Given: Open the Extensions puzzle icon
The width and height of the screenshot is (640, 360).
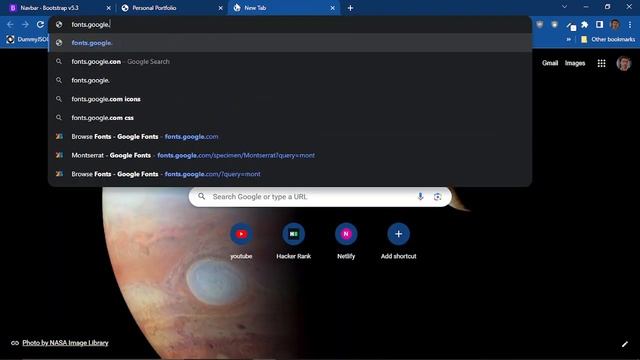Looking at the screenshot, I should point(584,24).
